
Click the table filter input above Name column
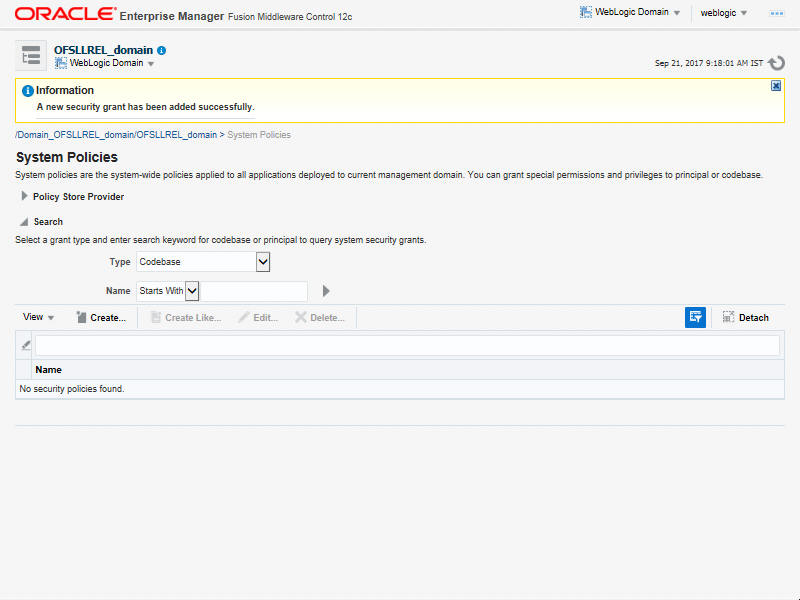[x=407, y=345]
